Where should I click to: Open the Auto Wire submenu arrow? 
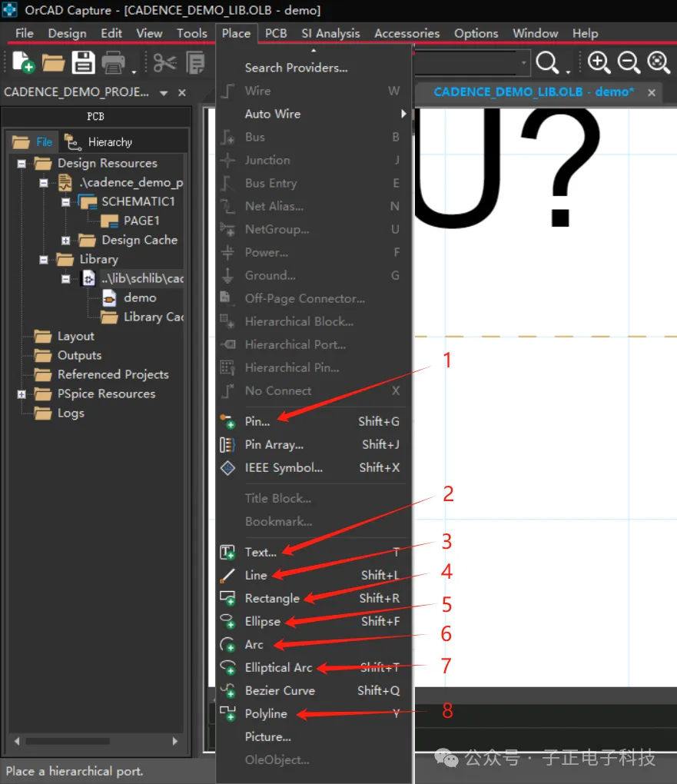pyautogui.click(x=403, y=114)
